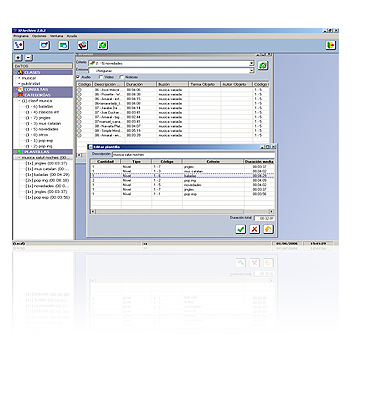Click the orange undo arrow button
Screen dimensions: 375x394
point(268,229)
